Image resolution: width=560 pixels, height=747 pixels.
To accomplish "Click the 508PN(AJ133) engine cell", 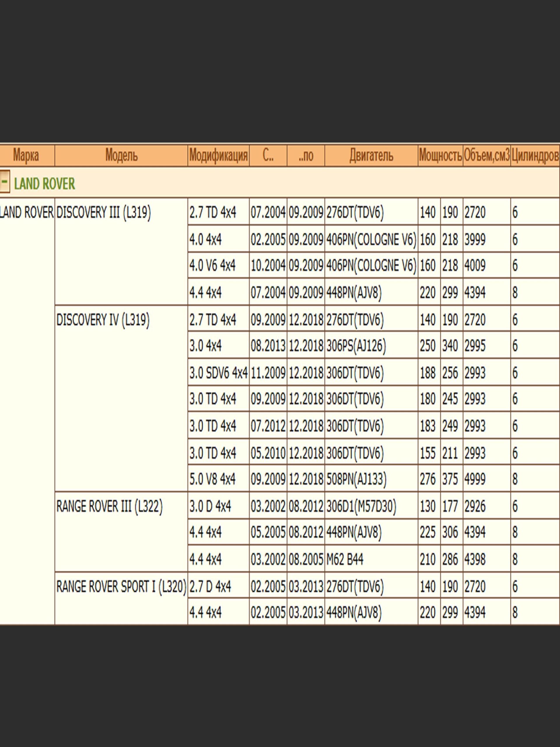I will [356, 479].
